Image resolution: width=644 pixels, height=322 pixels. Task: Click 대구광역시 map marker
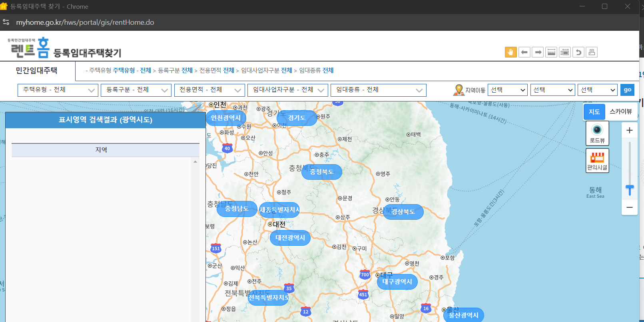pyautogui.click(x=397, y=282)
